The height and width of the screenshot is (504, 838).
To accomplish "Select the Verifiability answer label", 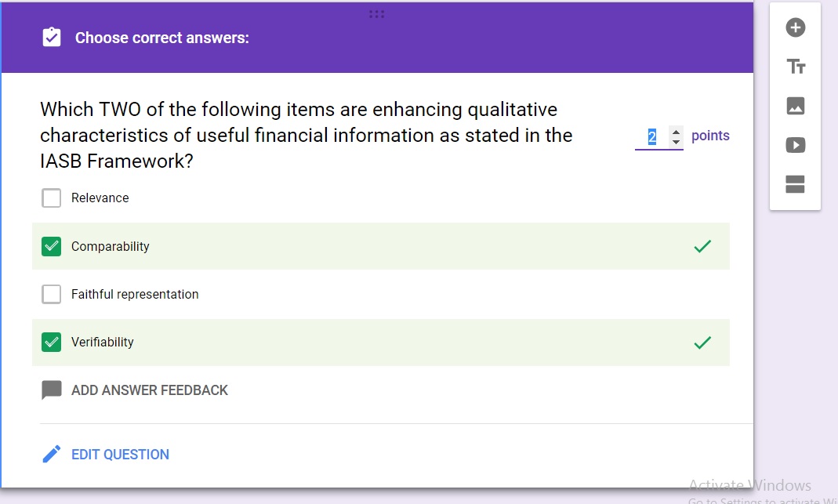I will coord(103,343).
